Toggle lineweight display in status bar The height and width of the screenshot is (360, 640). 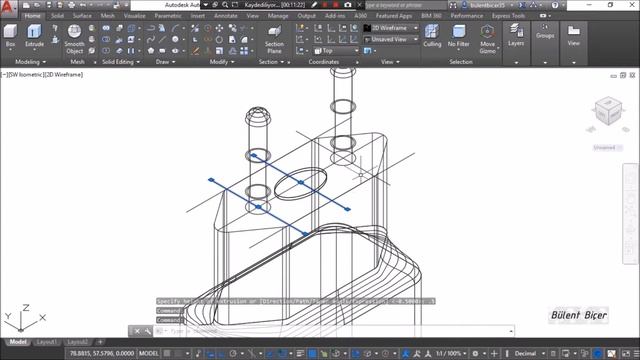point(300,353)
